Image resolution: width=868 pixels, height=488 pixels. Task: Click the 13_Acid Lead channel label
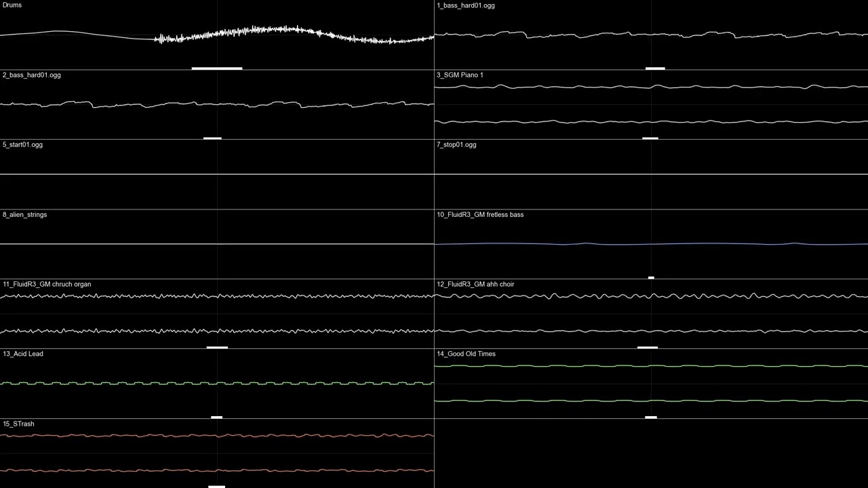pyautogui.click(x=23, y=354)
